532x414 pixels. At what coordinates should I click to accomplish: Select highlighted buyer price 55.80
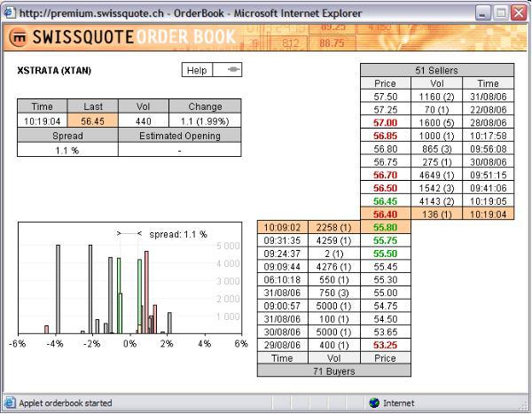pyautogui.click(x=386, y=227)
